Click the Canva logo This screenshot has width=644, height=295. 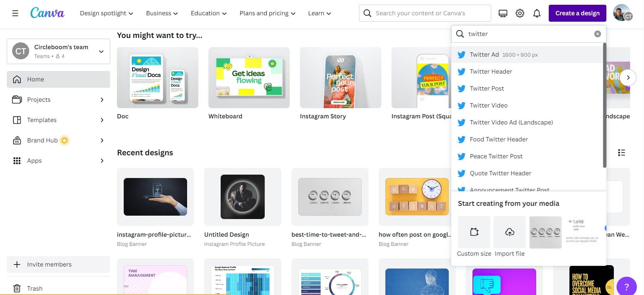(x=47, y=13)
